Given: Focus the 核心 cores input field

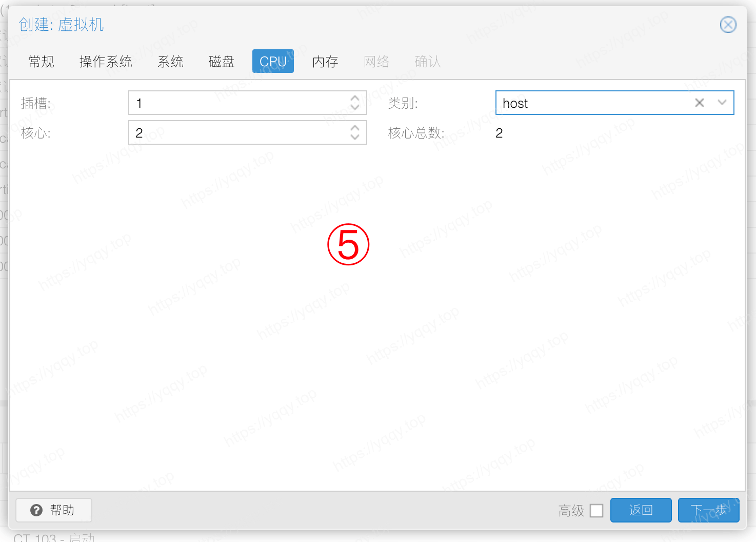Looking at the screenshot, I should (236, 132).
